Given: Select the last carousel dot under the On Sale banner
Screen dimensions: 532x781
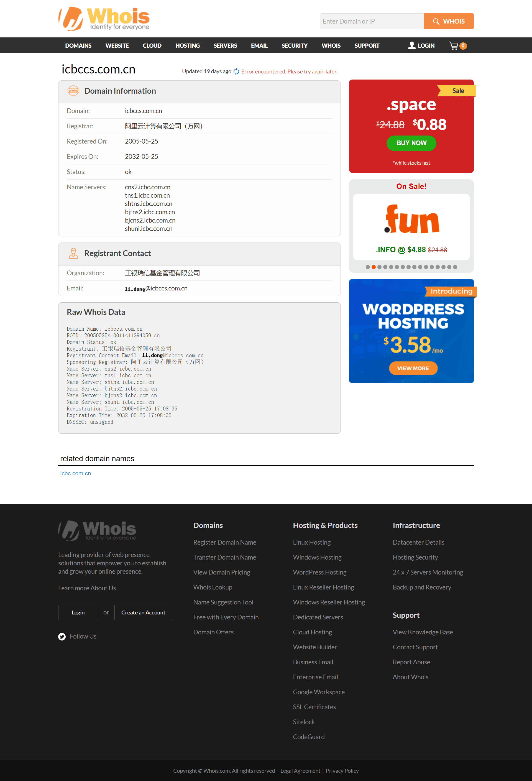Looking at the screenshot, I should click(455, 267).
